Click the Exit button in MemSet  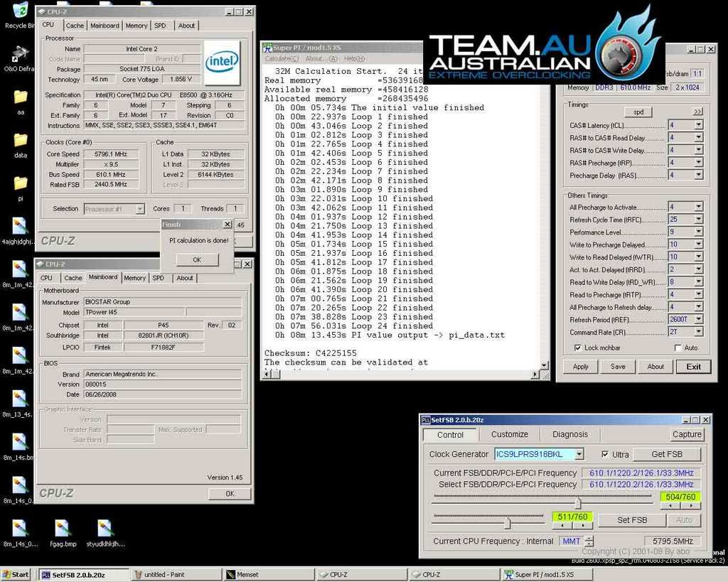coord(693,367)
